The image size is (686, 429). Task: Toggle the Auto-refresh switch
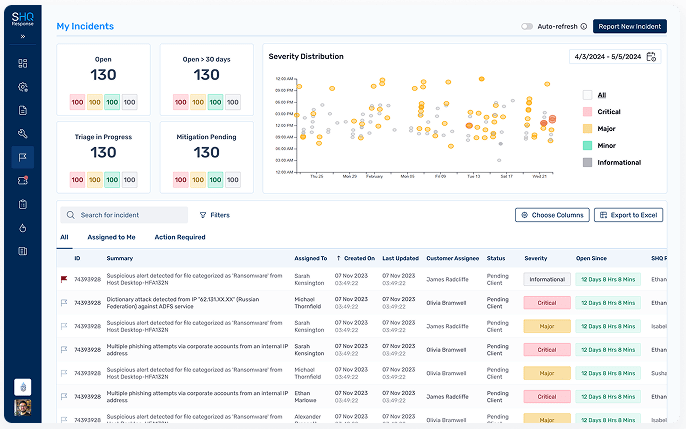pyautogui.click(x=527, y=27)
